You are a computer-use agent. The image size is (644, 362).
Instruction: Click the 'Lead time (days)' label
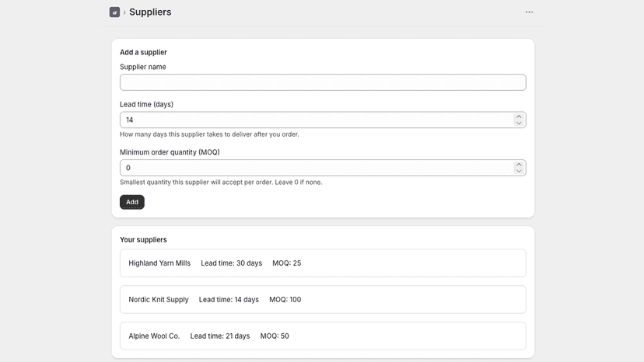[147, 104]
